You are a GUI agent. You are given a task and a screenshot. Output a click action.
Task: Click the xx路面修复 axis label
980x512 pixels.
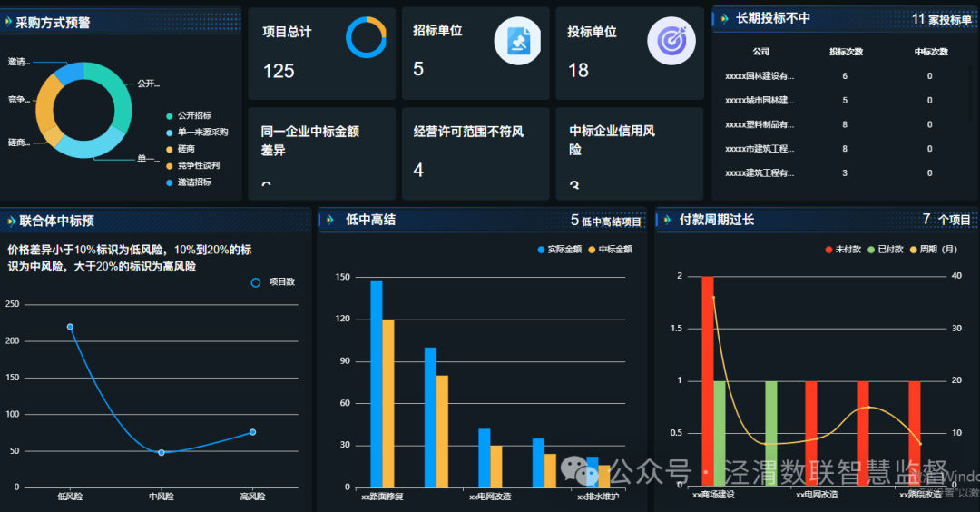(x=383, y=497)
